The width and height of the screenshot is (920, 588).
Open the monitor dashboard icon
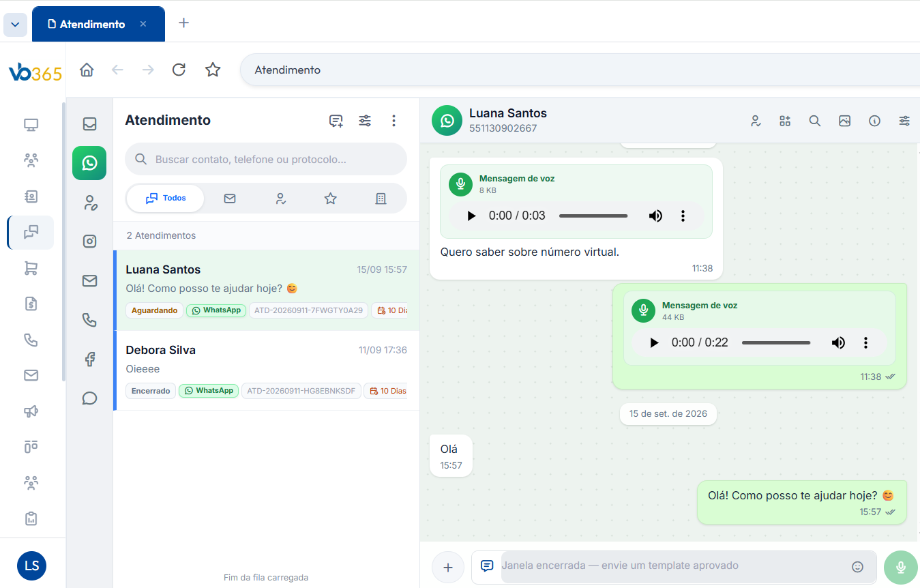click(x=31, y=125)
